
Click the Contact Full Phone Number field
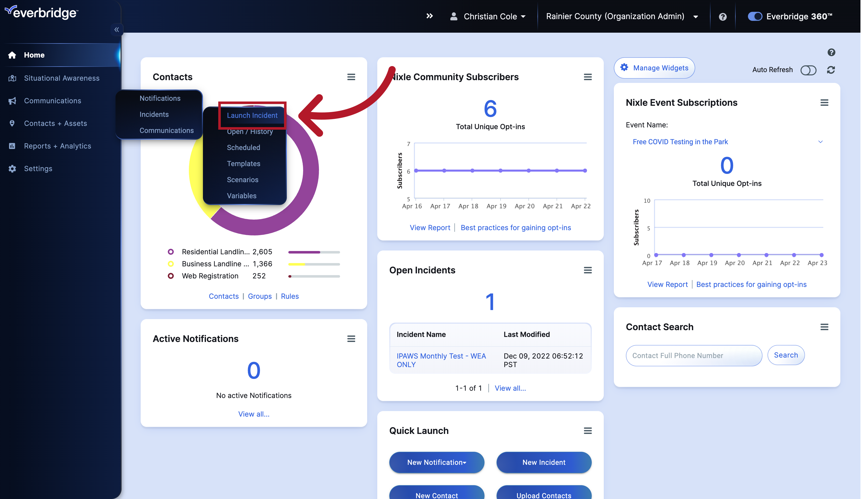[694, 355]
